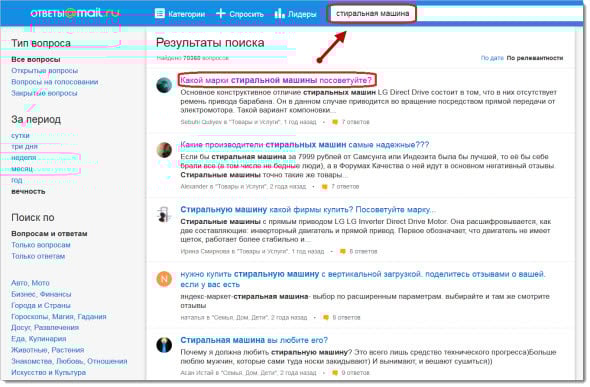590x387 pixels.
Task: Go to Лидеры section
Action: pyautogui.click(x=302, y=14)
